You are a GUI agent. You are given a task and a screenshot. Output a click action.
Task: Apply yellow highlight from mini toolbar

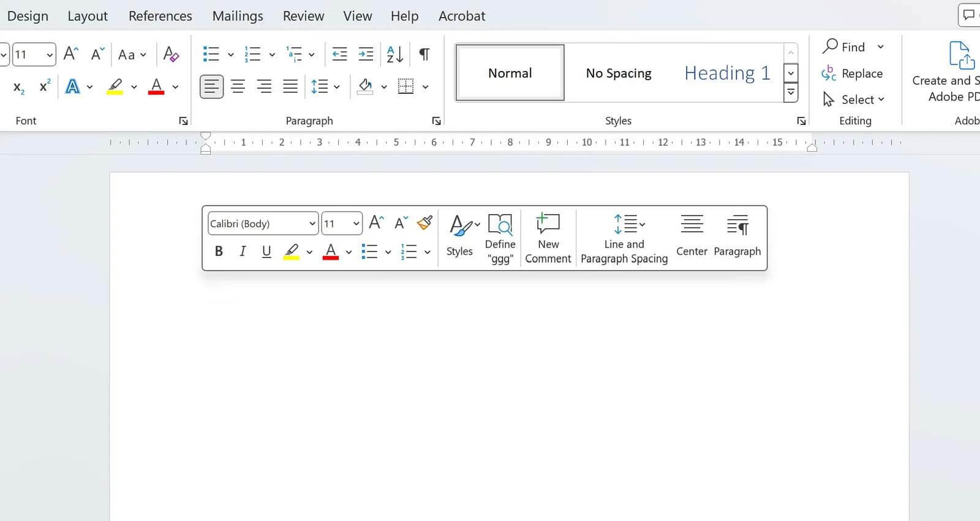[292, 251]
